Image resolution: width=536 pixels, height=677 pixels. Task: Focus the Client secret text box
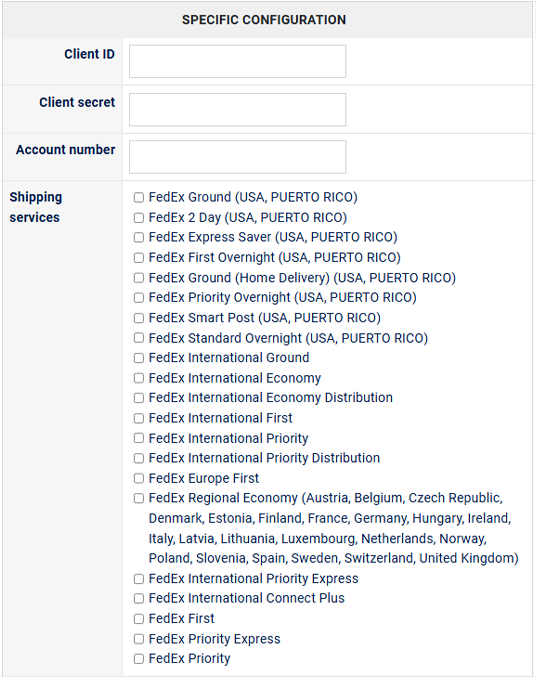pos(237,110)
